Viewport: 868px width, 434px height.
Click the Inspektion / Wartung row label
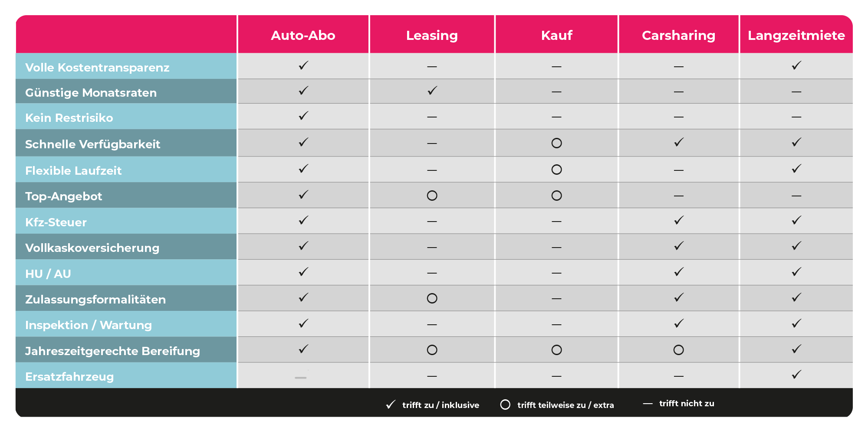89,325
